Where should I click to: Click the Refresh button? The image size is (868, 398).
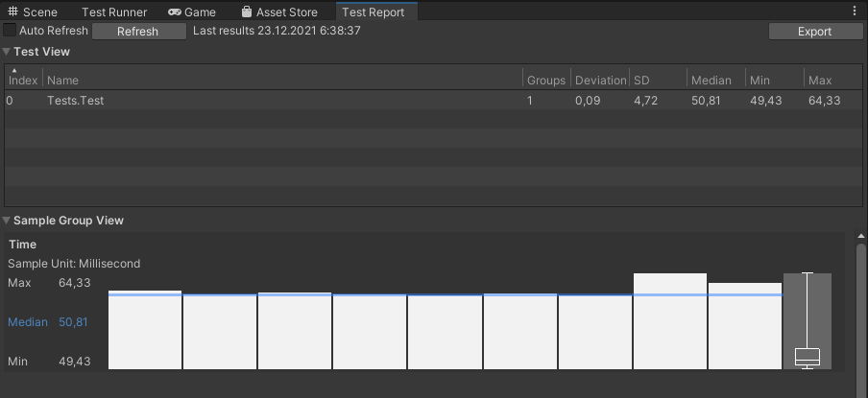138,32
